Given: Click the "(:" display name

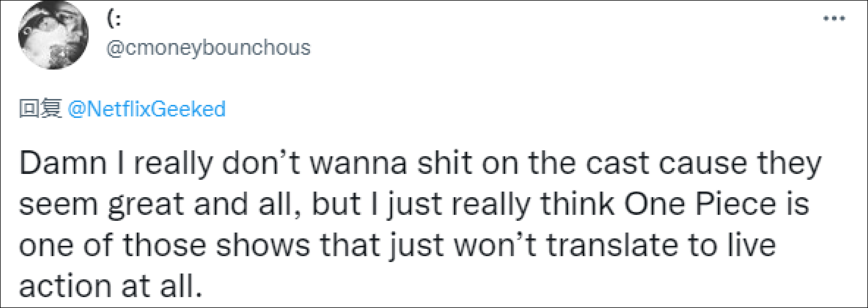Looking at the screenshot, I should pos(114,19).
